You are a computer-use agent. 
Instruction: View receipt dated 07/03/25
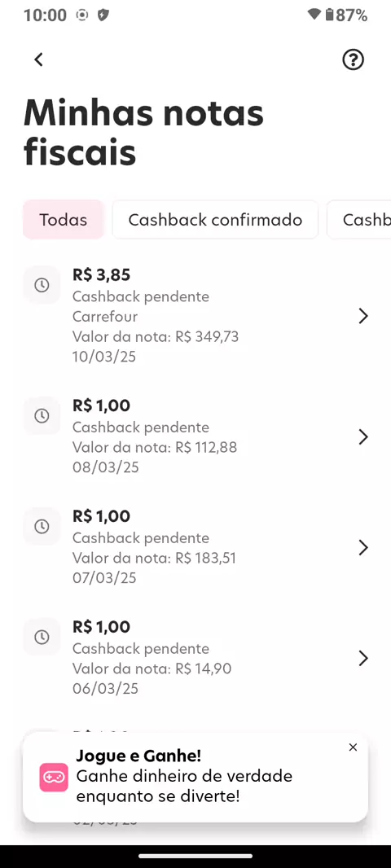pos(195,547)
